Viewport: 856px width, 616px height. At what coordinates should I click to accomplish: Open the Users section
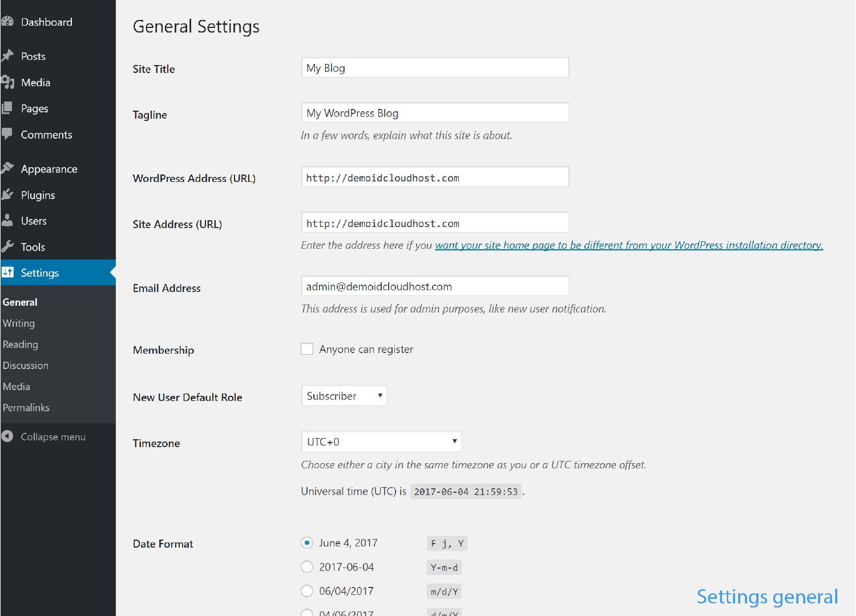tap(8, 221)
